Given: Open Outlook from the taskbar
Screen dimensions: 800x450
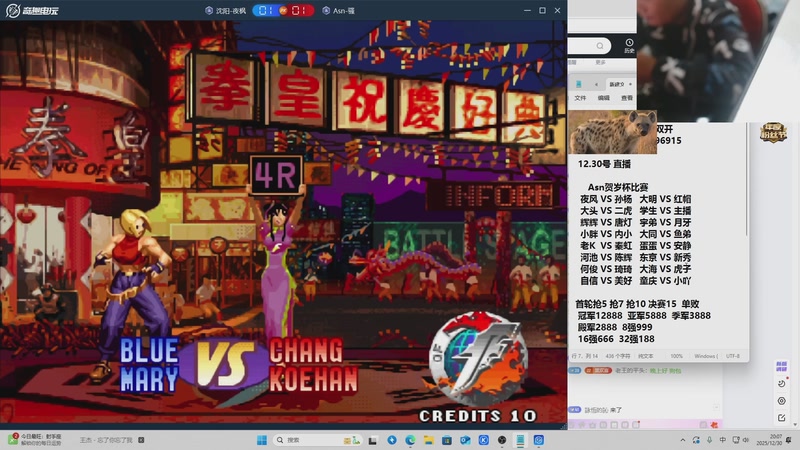Looking at the screenshot, I should (465, 440).
